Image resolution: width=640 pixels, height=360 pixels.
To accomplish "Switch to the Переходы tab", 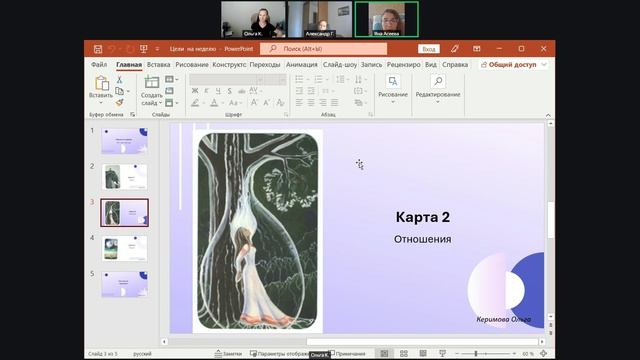I will [265, 64].
